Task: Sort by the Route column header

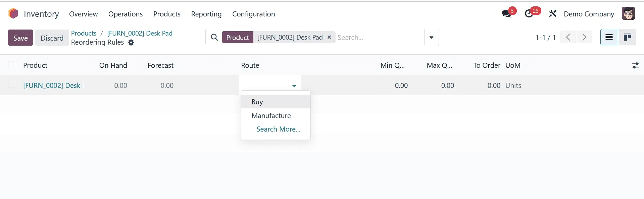Action: tap(250, 65)
